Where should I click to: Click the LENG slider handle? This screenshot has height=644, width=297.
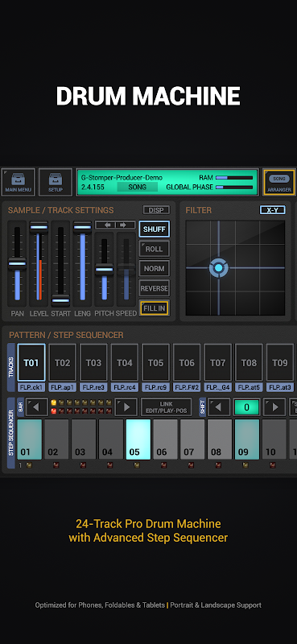pos(82,227)
